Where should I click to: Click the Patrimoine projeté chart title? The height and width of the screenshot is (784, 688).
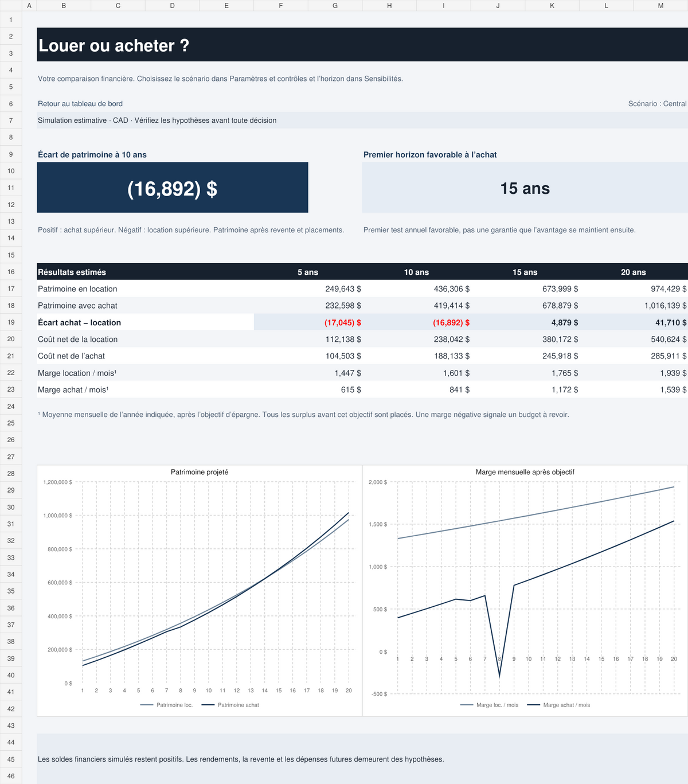coord(200,472)
